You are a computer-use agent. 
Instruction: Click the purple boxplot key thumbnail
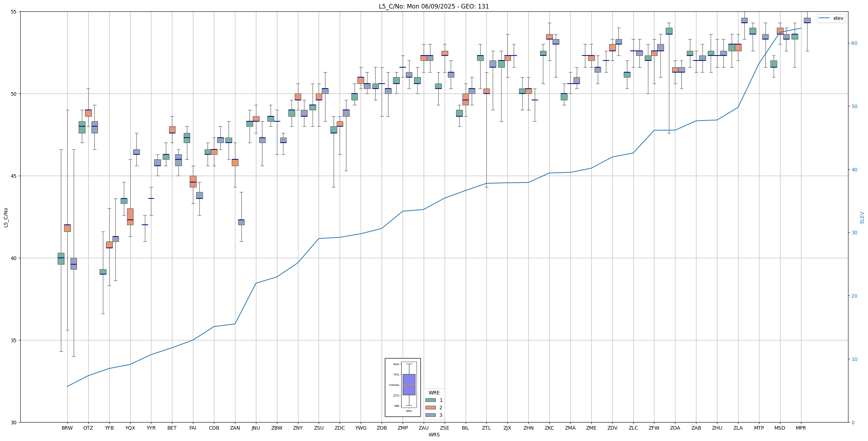(x=409, y=384)
